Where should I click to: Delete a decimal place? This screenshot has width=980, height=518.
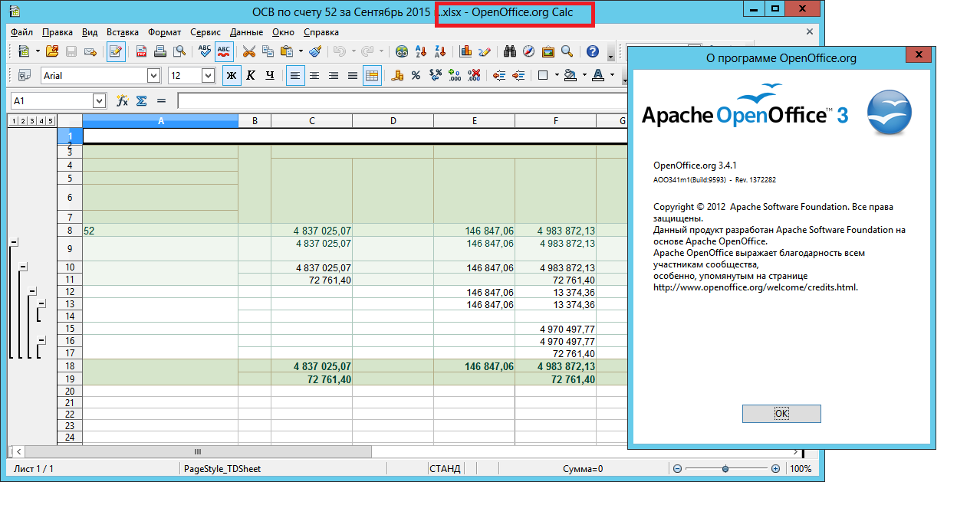(x=473, y=75)
